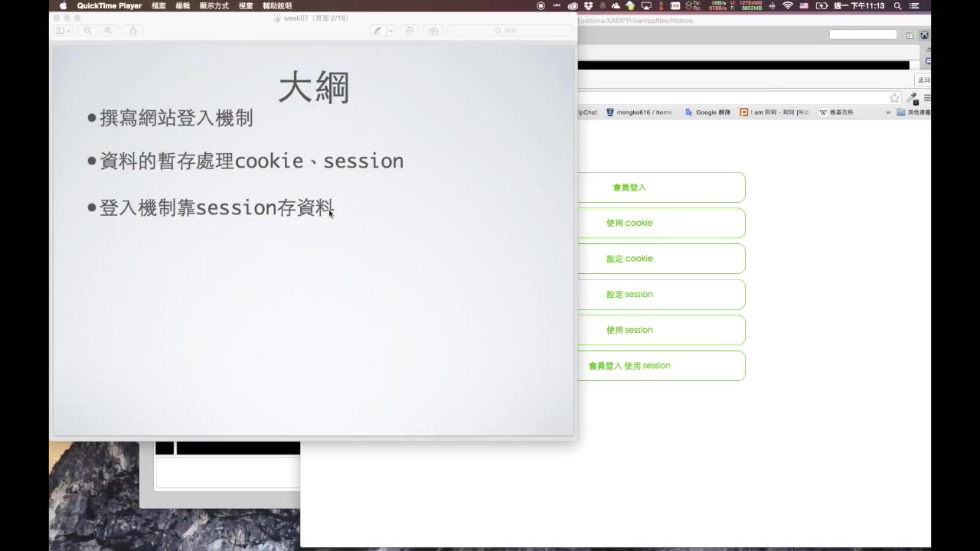The image size is (980, 551).
Task: Click the screen recording stop icon in menu bar
Action: (x=541, y=5)
